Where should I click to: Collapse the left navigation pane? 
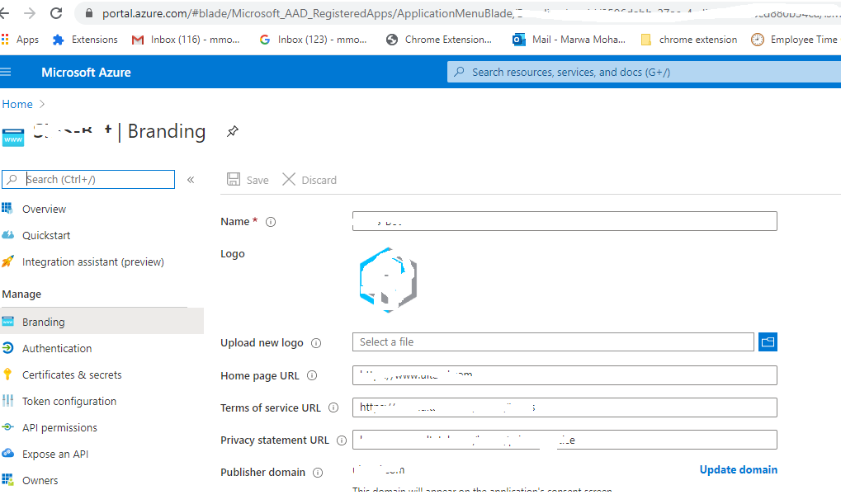pyautogui.click(x=190, y=178)
